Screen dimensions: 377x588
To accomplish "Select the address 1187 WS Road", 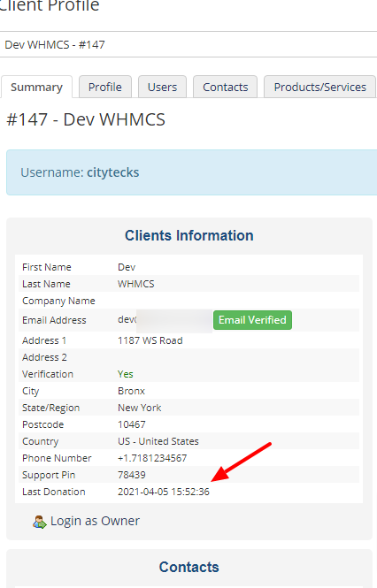I will (x=150, y=340).
